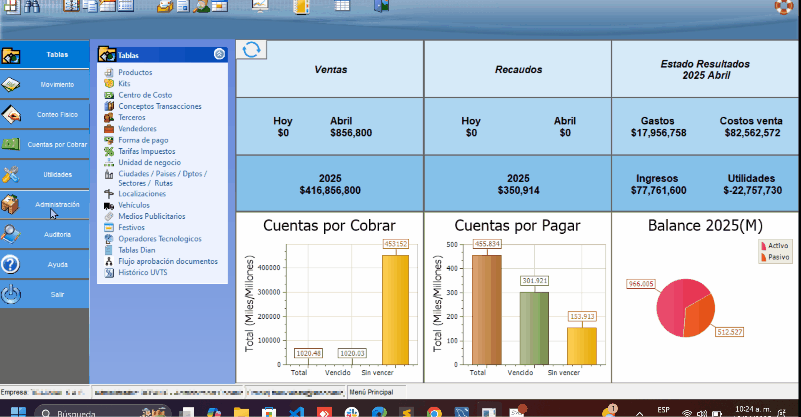Collapse the Tablas panel with chevron button

click(219, 55)
